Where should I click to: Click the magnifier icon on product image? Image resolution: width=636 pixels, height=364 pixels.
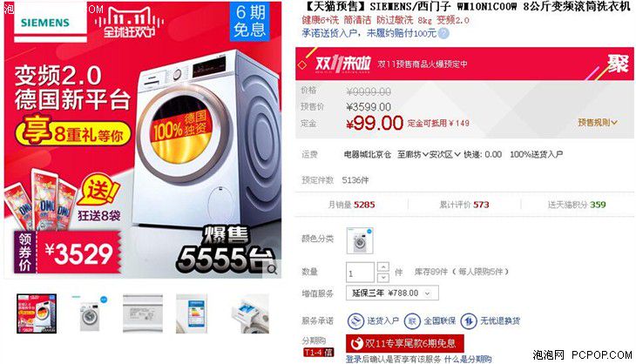click(272, 270)
